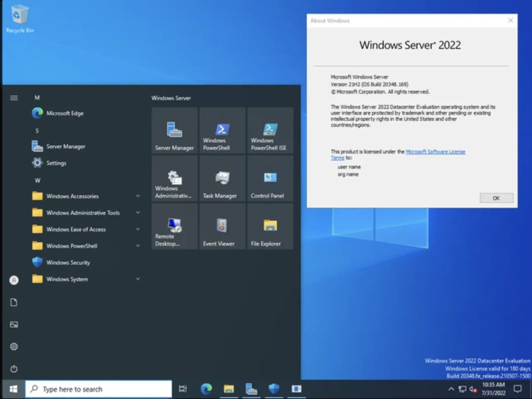Click the Windows Start button

pyautogui.click(x=13, y=389)
